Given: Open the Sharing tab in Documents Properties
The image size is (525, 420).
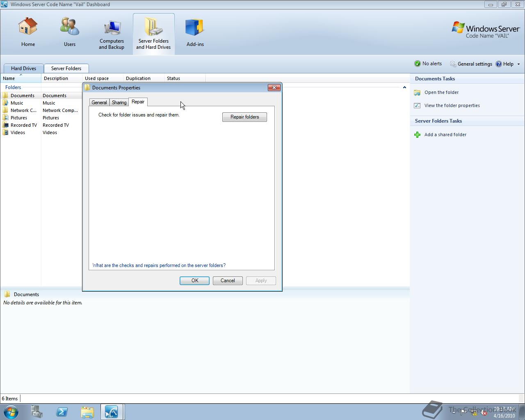Looking at the screenshot, I should pos(119,103).
